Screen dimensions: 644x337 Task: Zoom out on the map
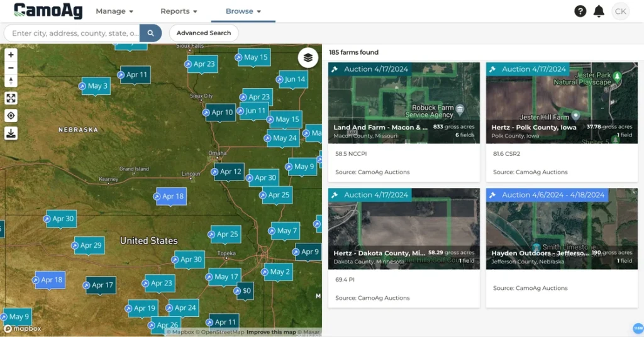[x=11, y=68]
